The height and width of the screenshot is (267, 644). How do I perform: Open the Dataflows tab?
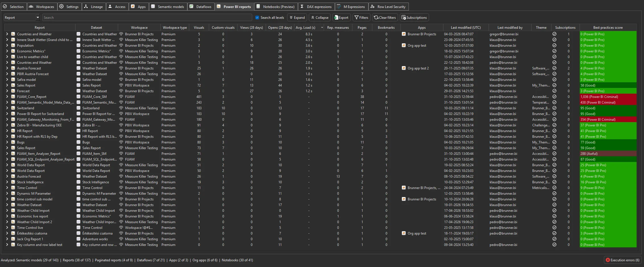(201, 7)
